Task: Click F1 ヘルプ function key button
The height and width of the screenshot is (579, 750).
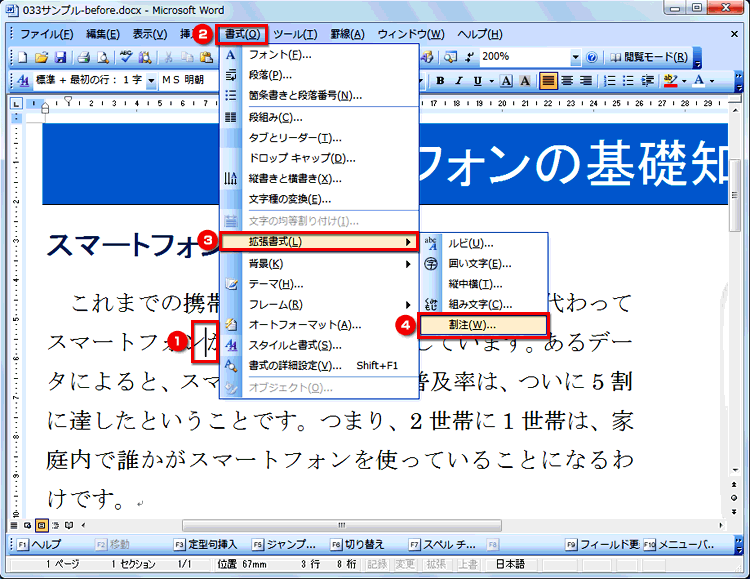Action: 39,545
